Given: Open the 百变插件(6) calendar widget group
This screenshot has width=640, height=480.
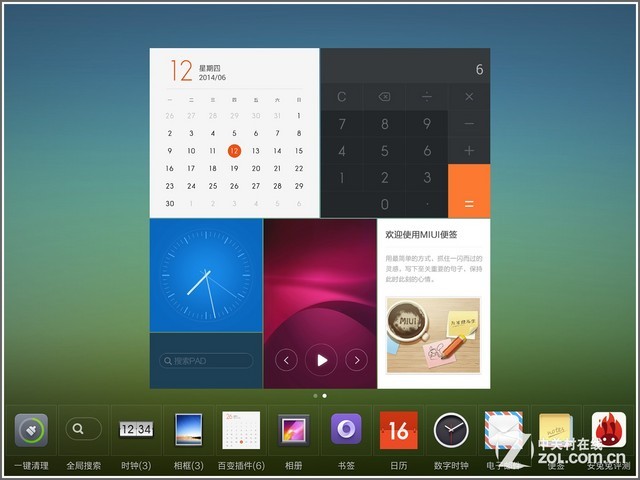Looking at the screenshot, I should tap(241, 431).
